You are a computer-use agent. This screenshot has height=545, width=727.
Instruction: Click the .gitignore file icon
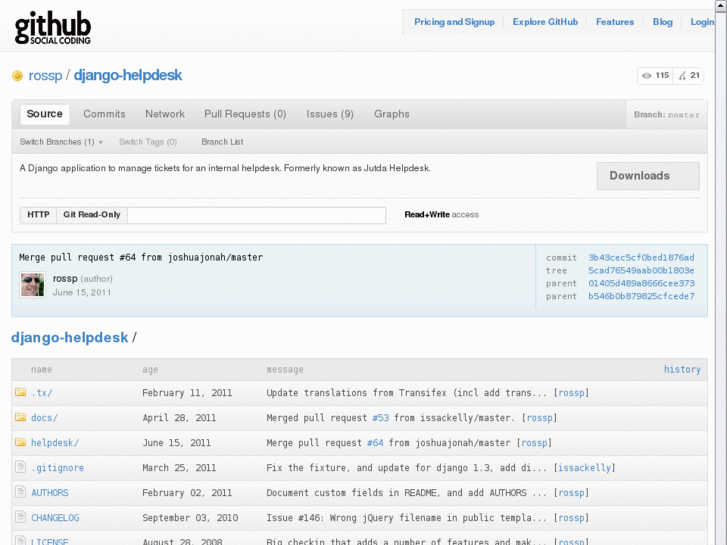click(x=20, y=467)
